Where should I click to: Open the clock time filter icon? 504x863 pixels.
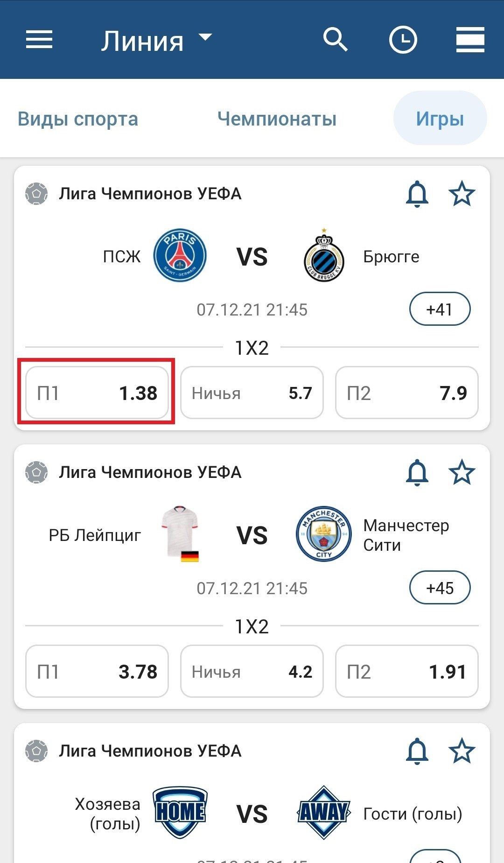(403, 40)
